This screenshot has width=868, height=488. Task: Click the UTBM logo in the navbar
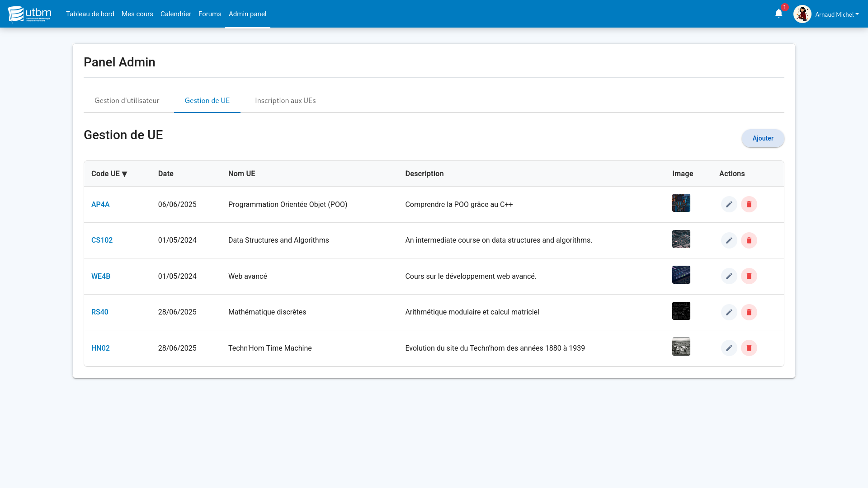tap(28, 14)
